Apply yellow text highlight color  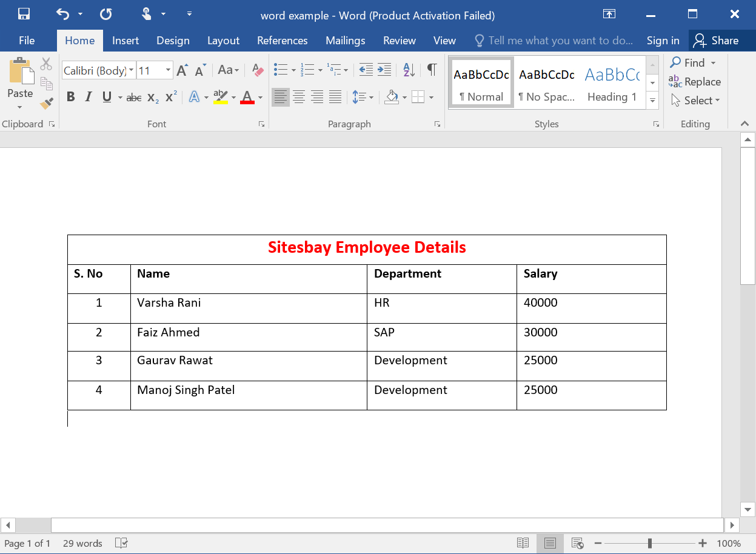click(x=220, y=97)
